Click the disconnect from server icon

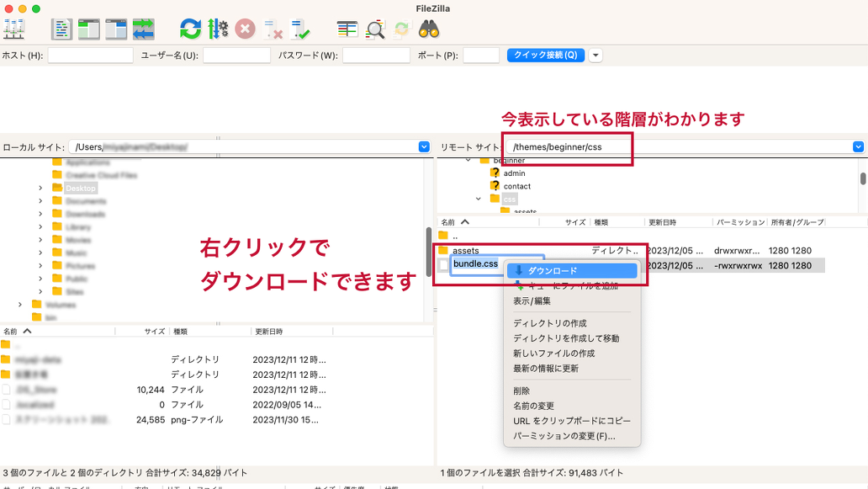click(273, 29)
